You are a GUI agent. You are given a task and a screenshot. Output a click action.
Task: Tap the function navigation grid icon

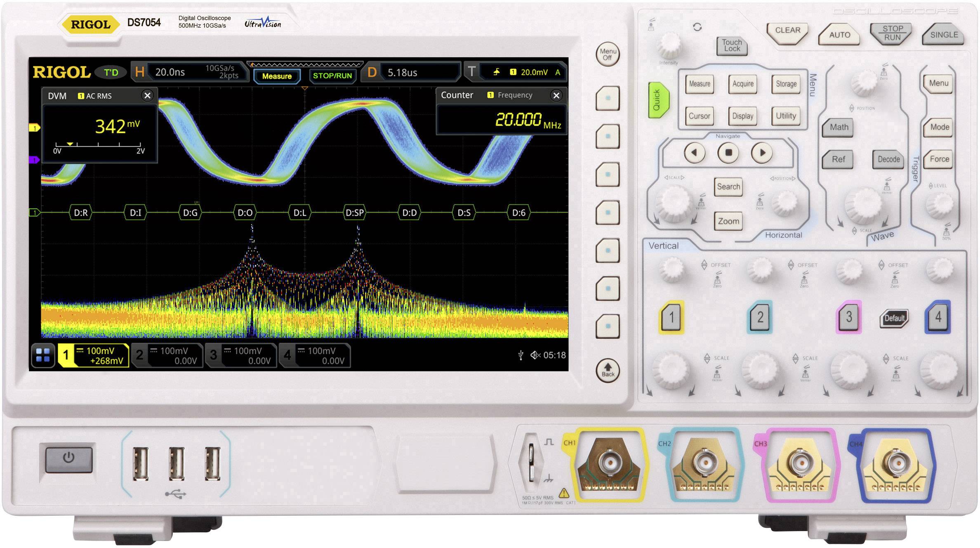(43, 355)
